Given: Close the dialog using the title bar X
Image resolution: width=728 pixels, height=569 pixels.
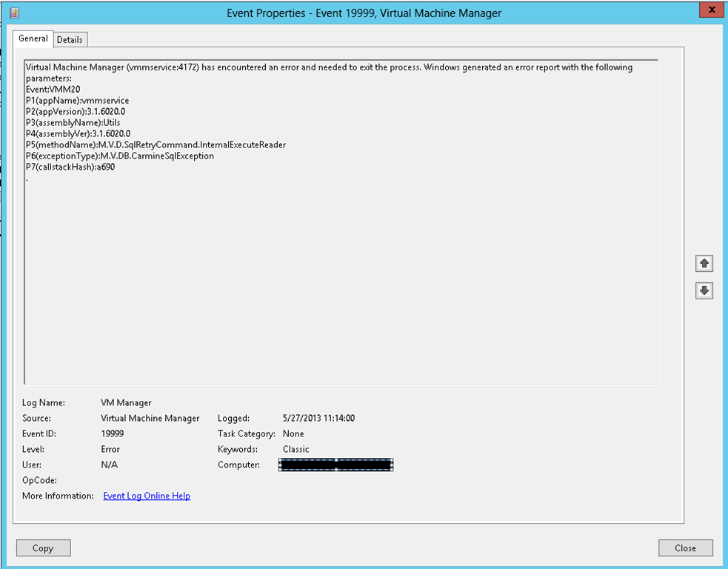Looking at the screenshot, I should pos(711,10).
